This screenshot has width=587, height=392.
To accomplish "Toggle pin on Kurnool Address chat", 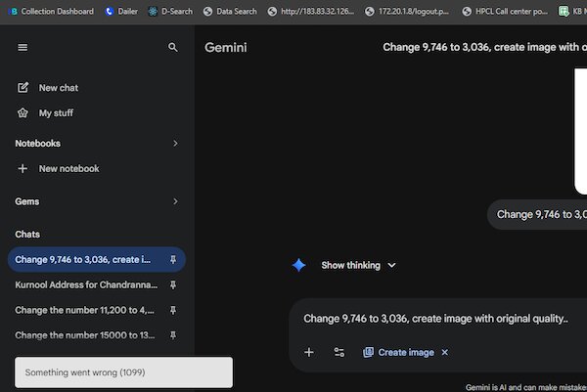I will click(x=173, y=285).
